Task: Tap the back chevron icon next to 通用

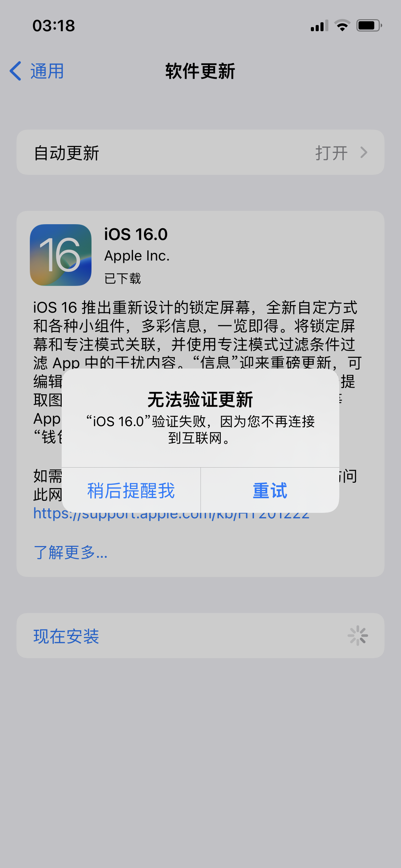Action: pyautogui.click(x=15, y=71)
